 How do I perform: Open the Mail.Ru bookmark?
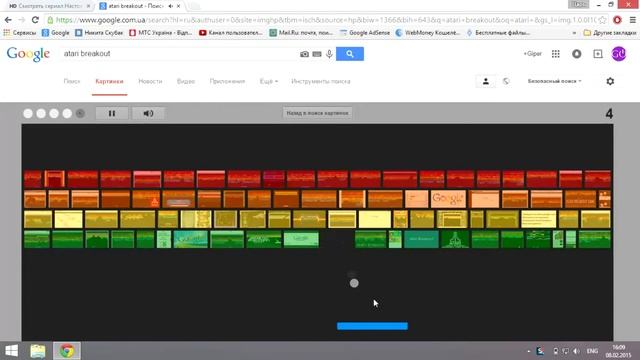(301, 33)
